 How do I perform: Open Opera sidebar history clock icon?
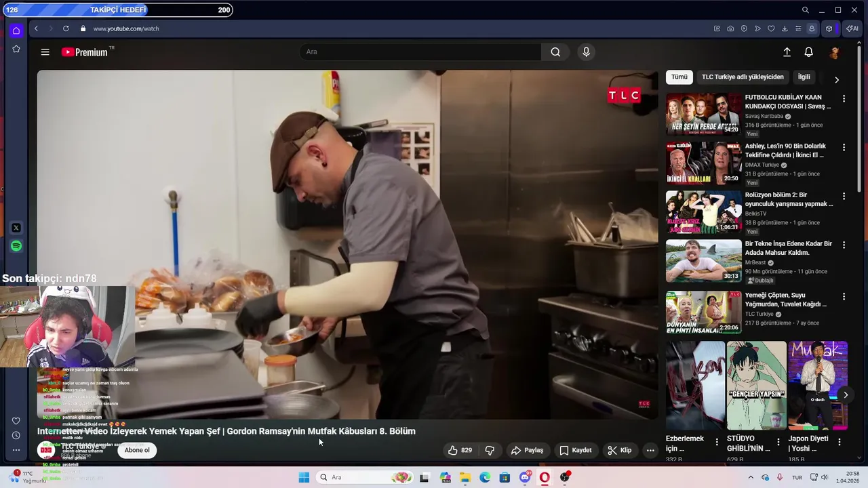(16, 435)
